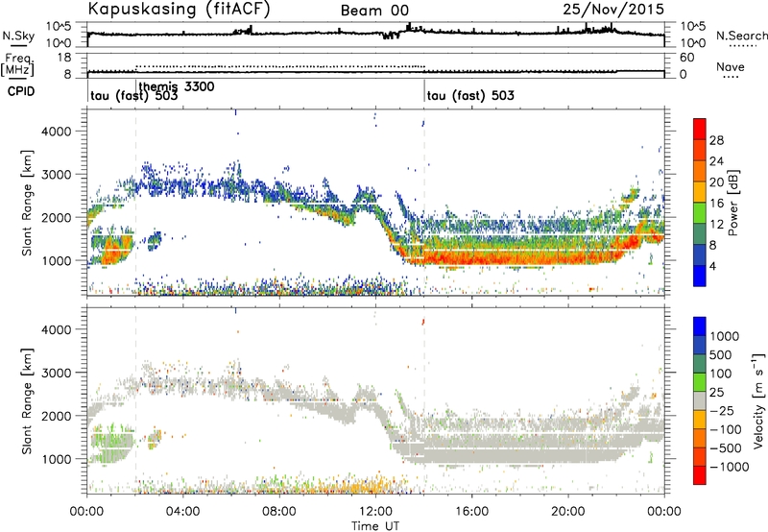Click the N.Search legend label
The image size is (768, 532).
tap(741, 36)
